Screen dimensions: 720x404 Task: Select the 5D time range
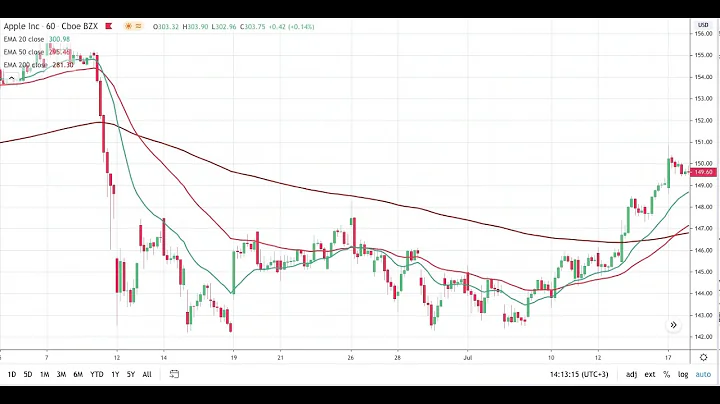(x=28, y=375)
